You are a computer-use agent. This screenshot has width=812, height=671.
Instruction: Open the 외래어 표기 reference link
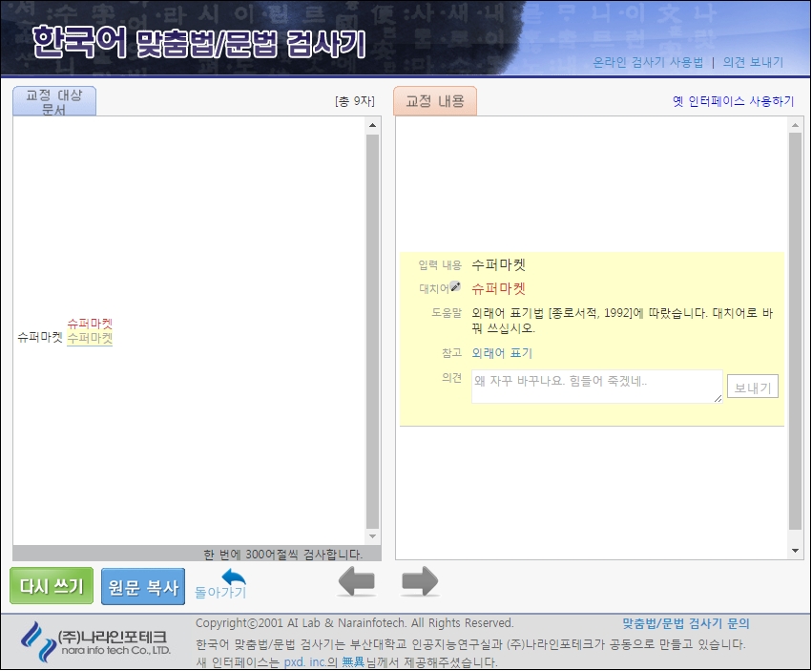(x=502, y=353)
